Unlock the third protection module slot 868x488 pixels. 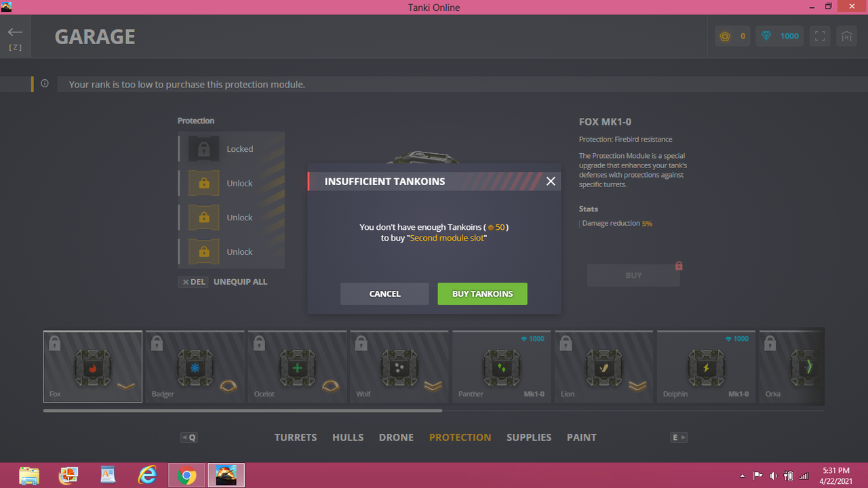tap(231, 218)
